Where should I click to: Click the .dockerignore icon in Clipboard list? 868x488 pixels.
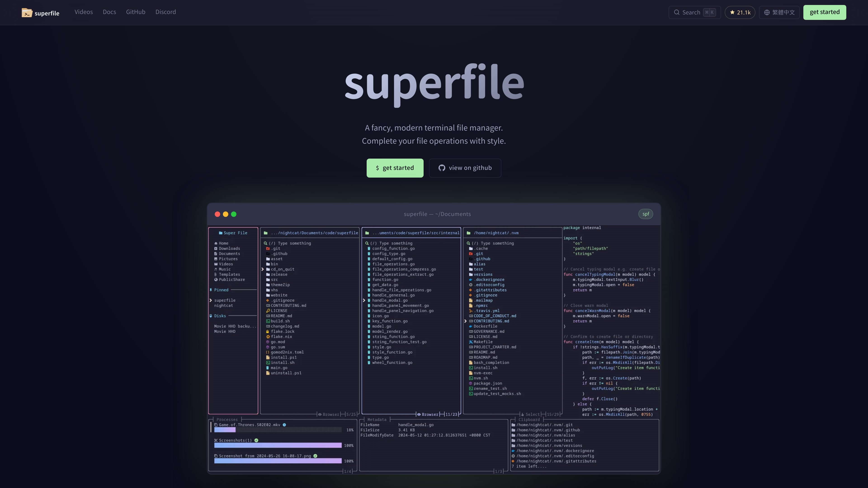point(513,451)
